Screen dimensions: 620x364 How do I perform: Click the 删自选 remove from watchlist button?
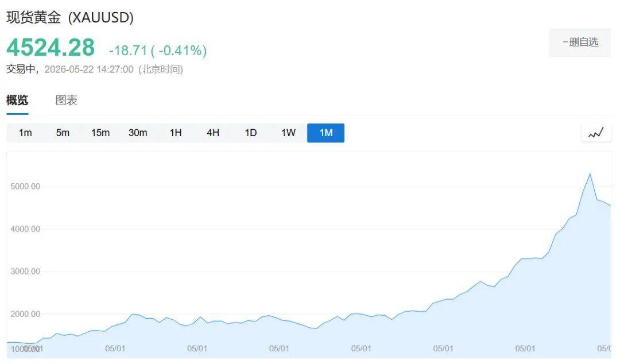click(x=580, y=42)
